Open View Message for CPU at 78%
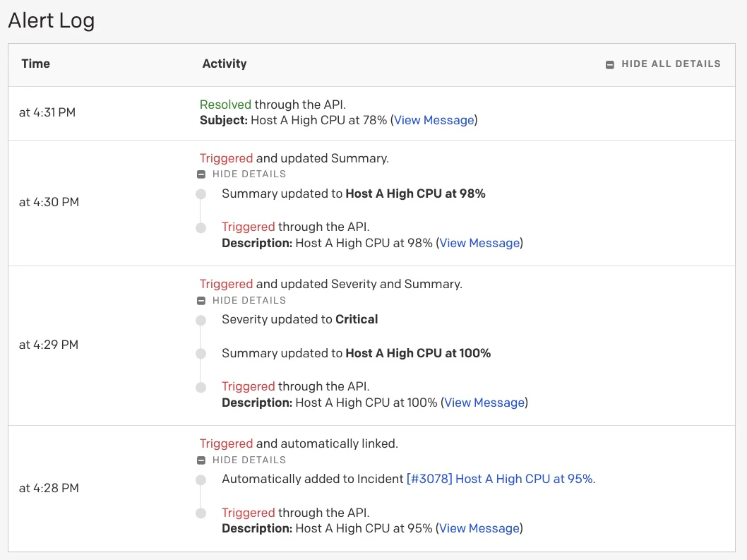This screenshot has width=747, height=560. coord(434,120)
